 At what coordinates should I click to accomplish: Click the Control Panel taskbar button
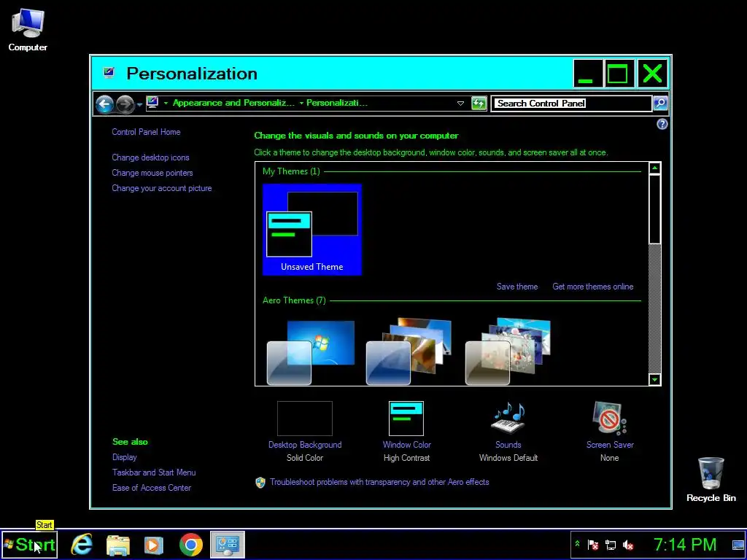tap(228, 545)
